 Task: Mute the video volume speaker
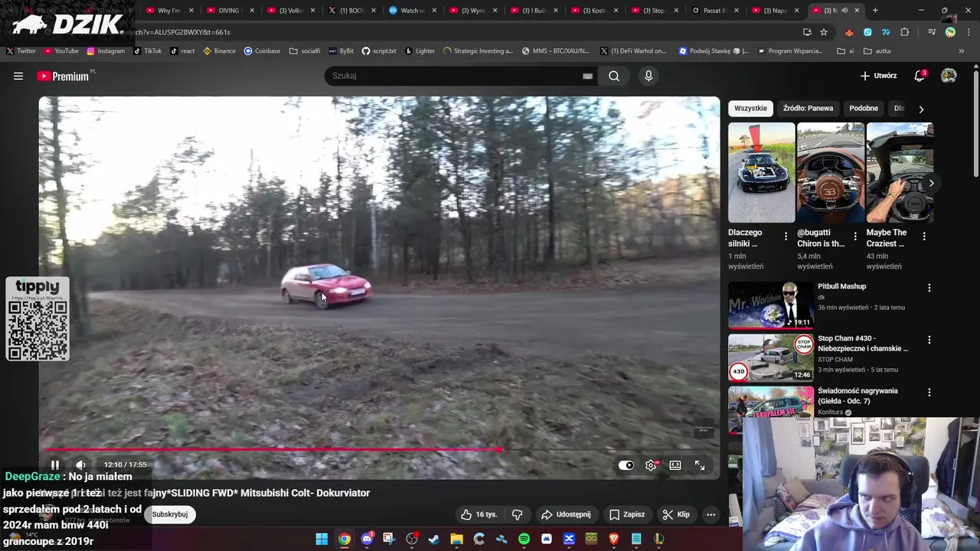point(80,465)
